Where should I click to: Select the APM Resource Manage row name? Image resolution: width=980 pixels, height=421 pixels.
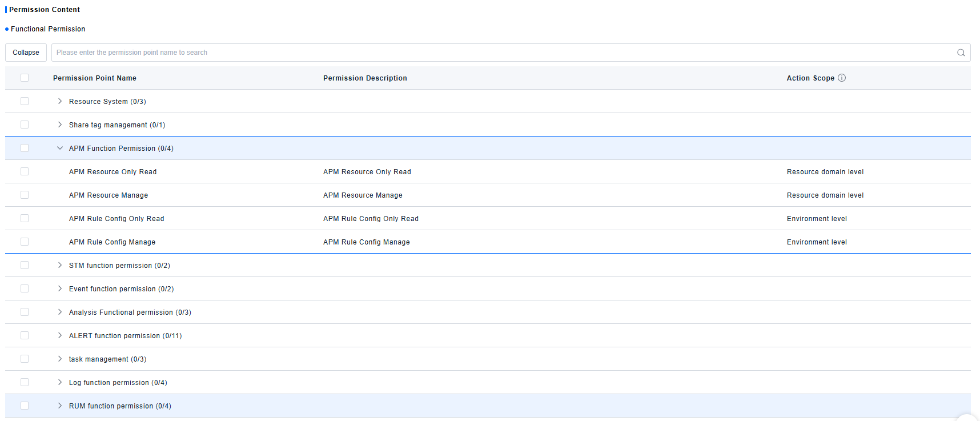coord(109,195)
